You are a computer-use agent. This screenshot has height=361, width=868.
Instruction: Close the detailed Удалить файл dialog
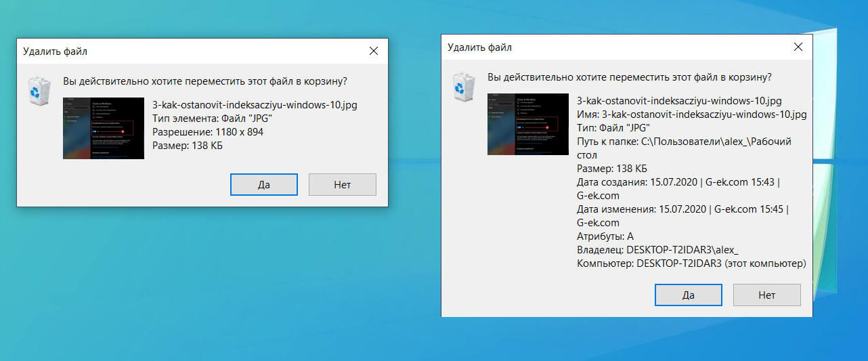(x=798, y=47)
